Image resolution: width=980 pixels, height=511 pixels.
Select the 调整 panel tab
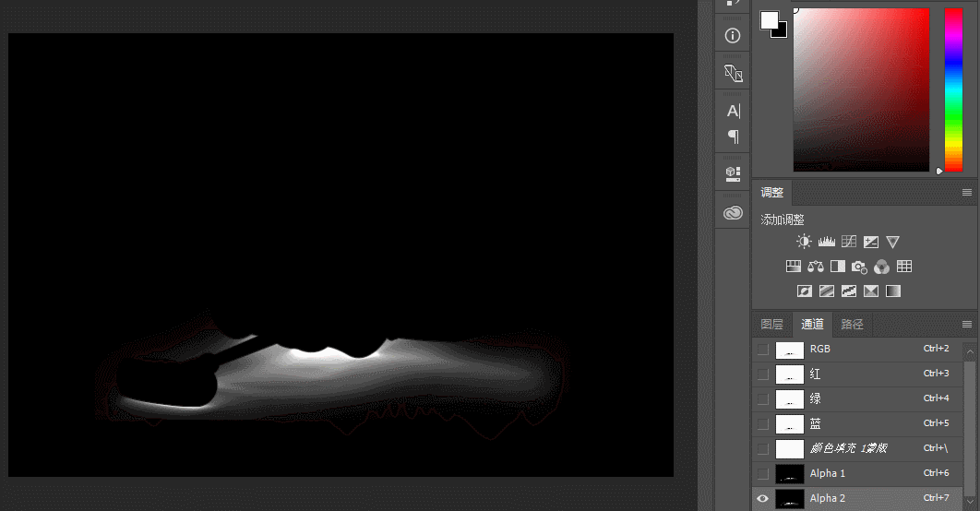(x=772, y=193)
